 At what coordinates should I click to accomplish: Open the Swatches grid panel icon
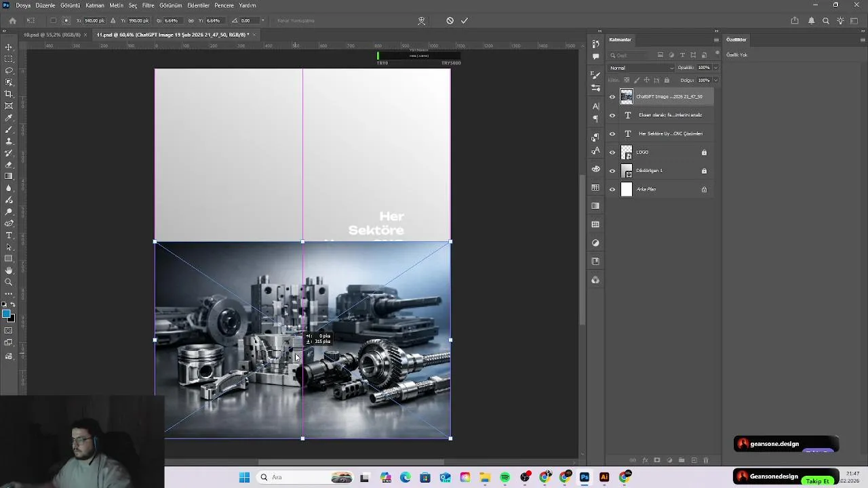(595, 187)
